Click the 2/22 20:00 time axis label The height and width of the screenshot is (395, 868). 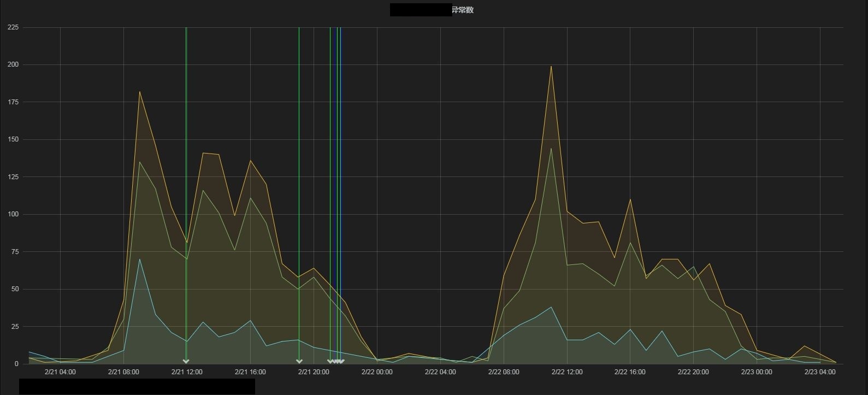693,372
